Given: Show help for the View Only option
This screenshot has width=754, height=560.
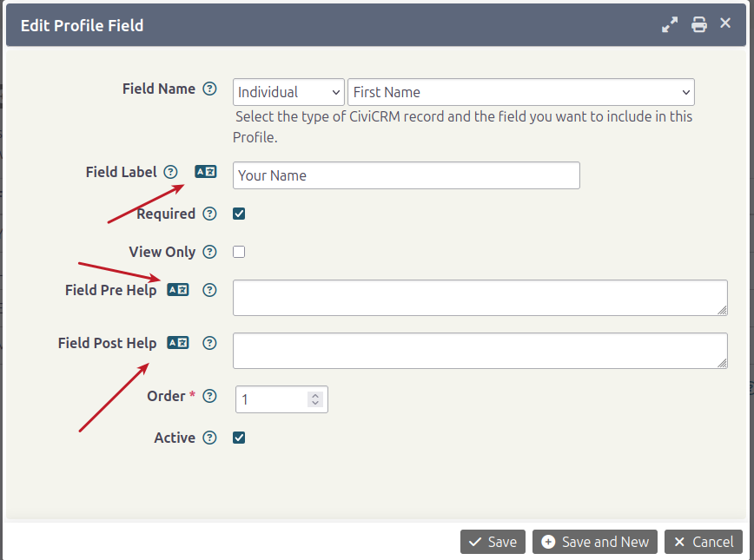Looking at the screenshot, I should 209,252.
